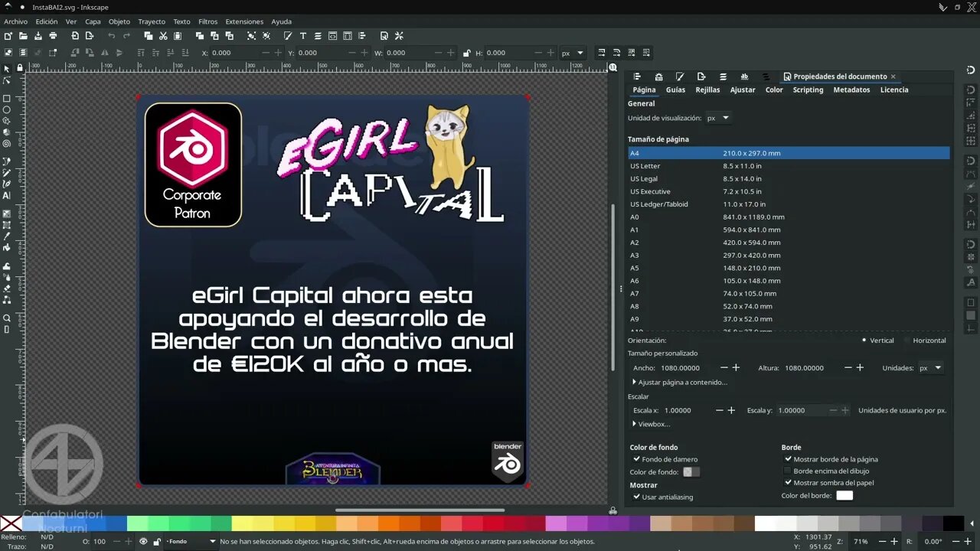Select Horizontal orientation radio button
The width and height of the screenshot is (980, 551).
(x=906, y=341)
